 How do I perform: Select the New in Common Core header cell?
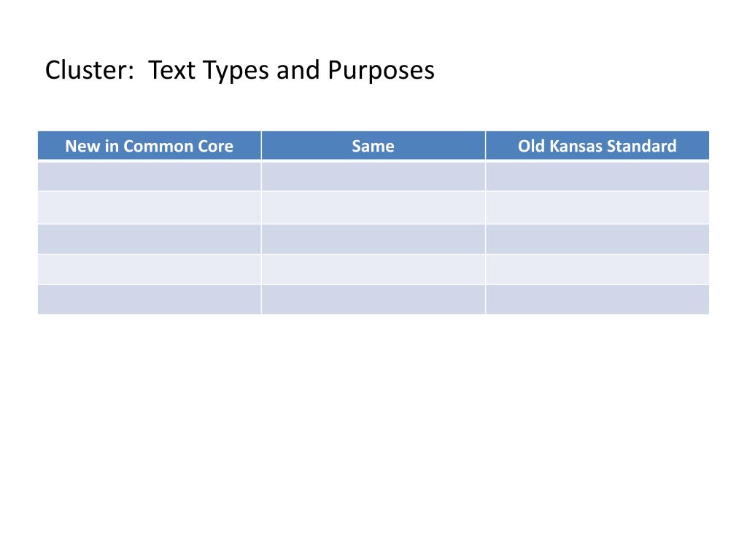pos(150,146)
